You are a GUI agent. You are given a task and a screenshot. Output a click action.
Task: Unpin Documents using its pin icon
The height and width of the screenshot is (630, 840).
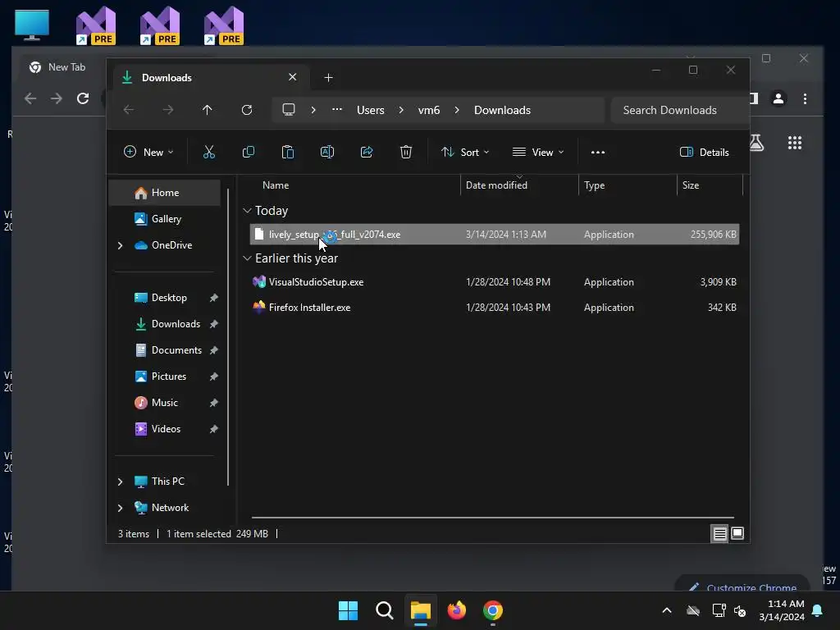pyautogui.click(x=214, y=350)
